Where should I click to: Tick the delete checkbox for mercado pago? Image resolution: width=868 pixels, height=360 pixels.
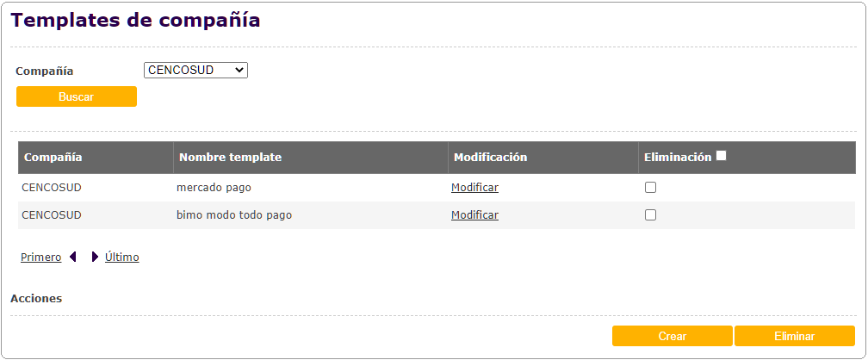651,188
